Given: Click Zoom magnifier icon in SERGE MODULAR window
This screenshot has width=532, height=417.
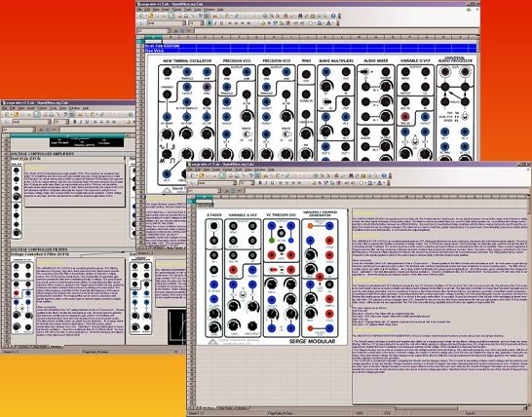Looking at the screenshot, I should point(375,175).
